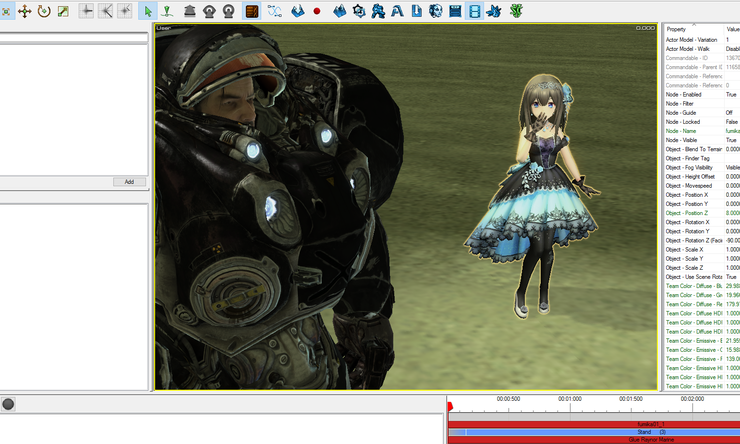The width and height of the screenshot is (740, 444).
Task: Click the blue gear cog icon
Action: pos(359,11)
